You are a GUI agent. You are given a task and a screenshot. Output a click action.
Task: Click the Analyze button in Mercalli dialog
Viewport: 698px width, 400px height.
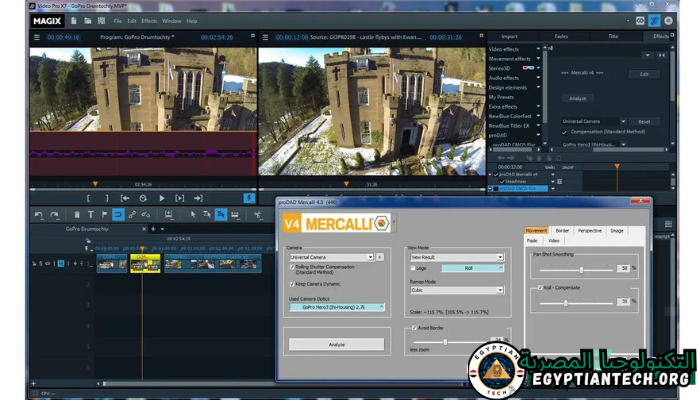click(336, 344)
